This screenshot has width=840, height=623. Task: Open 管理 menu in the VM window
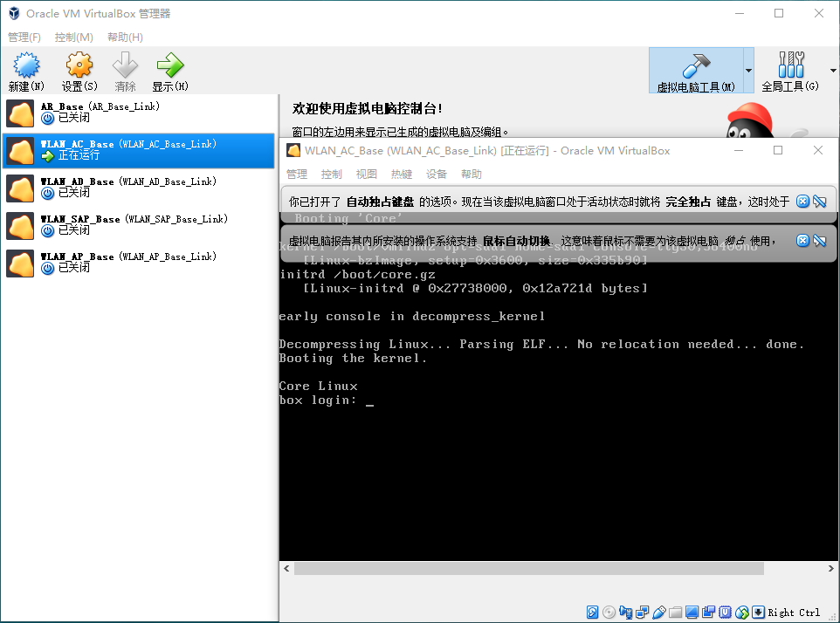297,174
